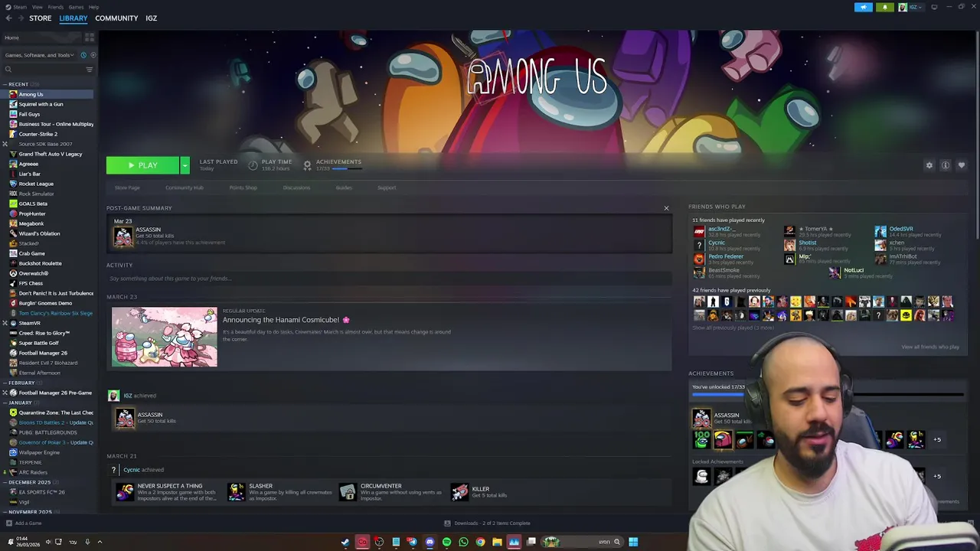Open the Games menu
The image size is (980, 551).
click(x=76, y=7)
